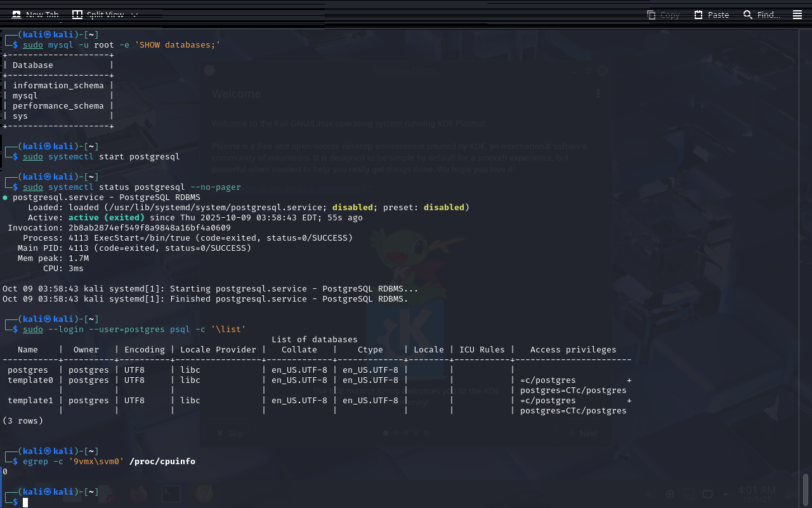Click "information_schema" in MySQL database list

pos(58,86)
